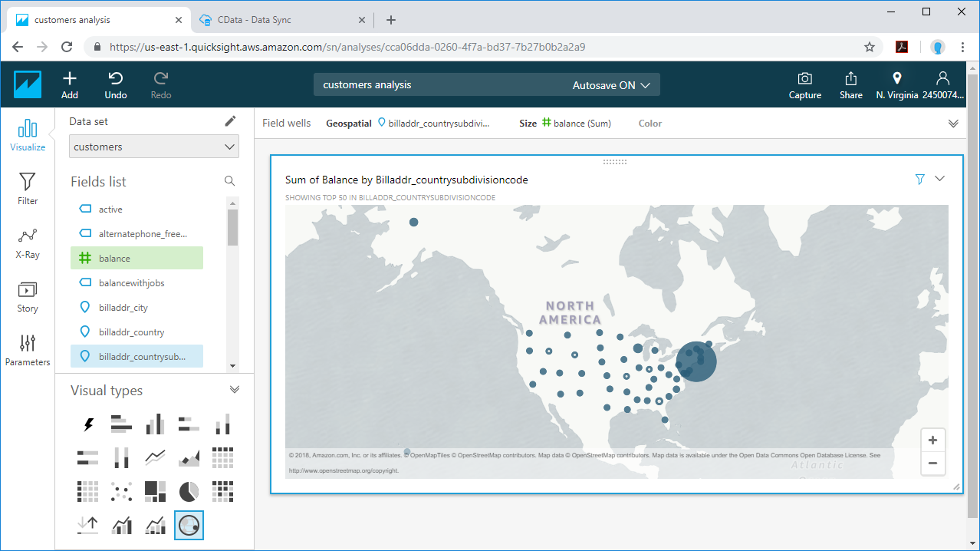The image size is (980, 551).
Task: Expand the Field wells section
Action: click(953, 124)
